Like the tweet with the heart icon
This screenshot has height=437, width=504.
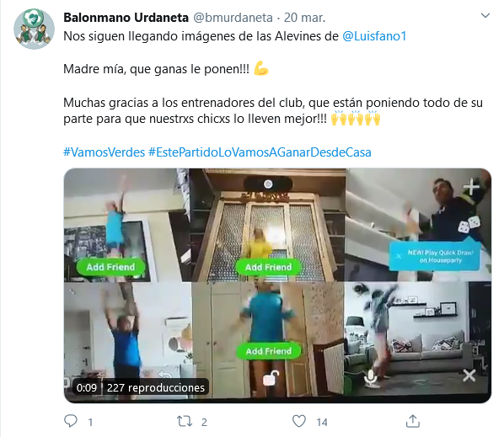point(299,421)
